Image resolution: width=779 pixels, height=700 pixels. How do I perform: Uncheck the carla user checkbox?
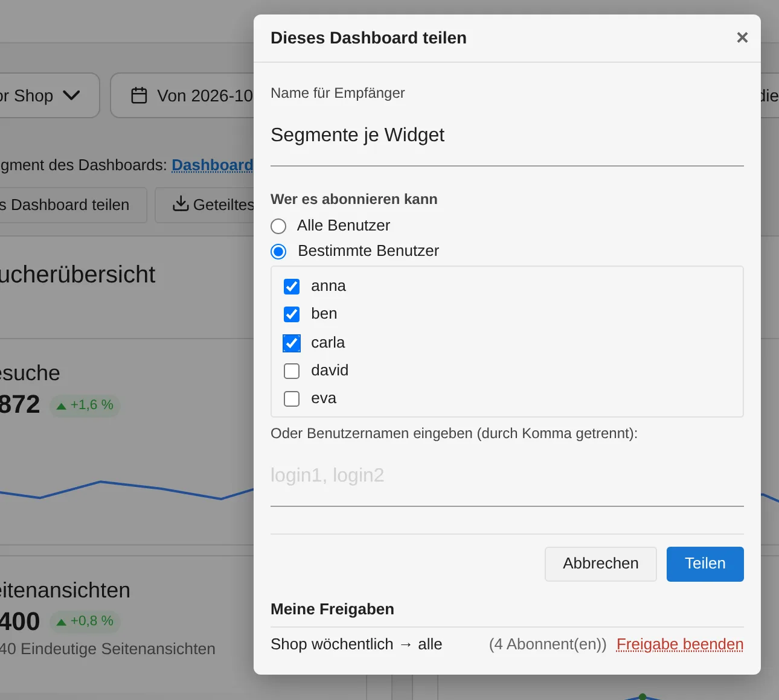pos(292,343)
